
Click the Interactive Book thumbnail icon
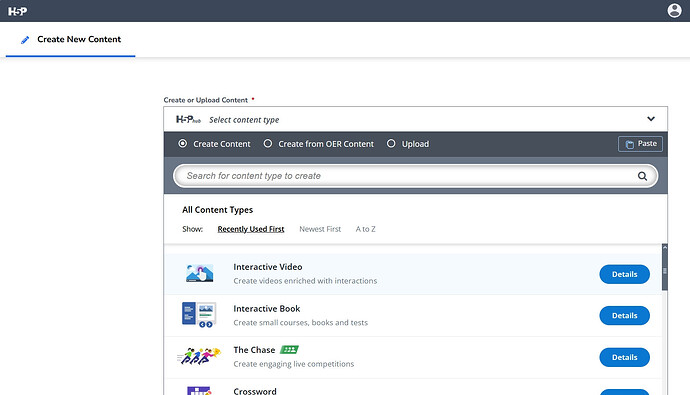coord(199,315)
